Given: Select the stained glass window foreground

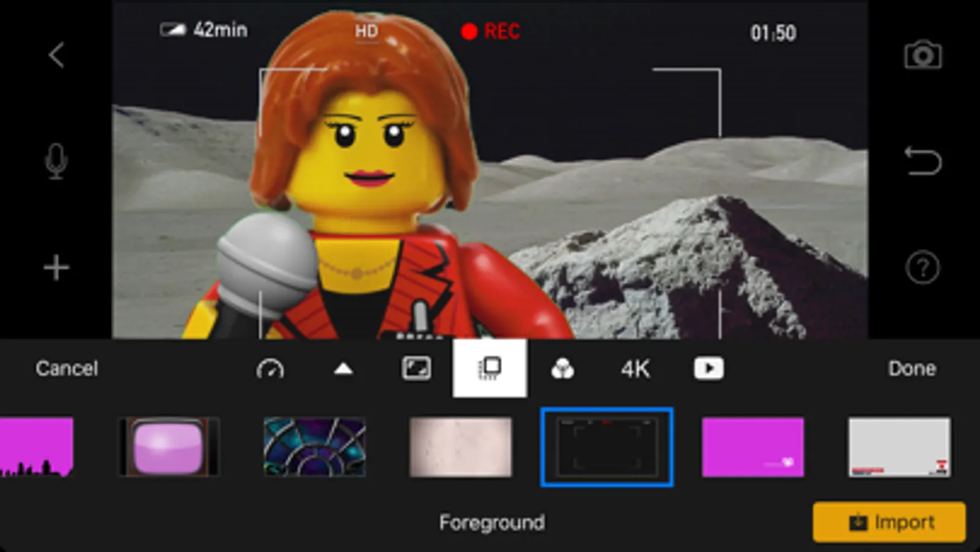Looking at the screenshot, I should (314, 447).
